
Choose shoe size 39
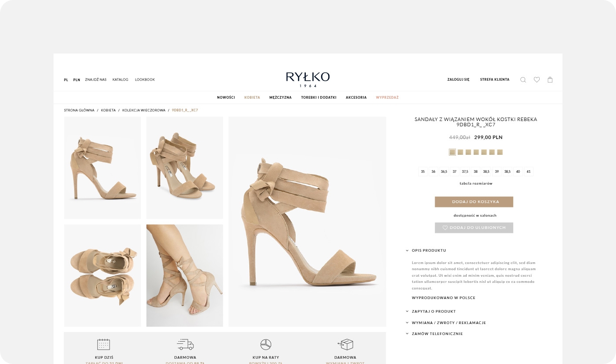[497, 171]
